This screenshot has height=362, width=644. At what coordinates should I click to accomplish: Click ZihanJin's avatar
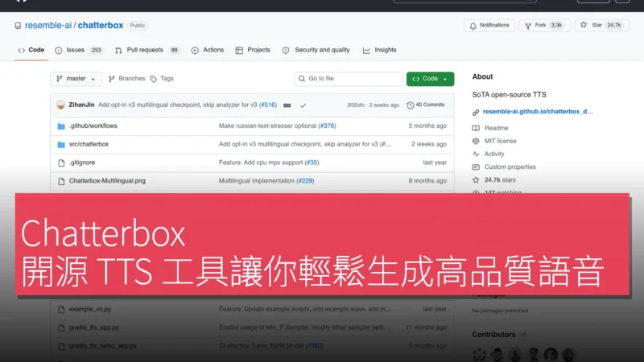tap(61, 105)
